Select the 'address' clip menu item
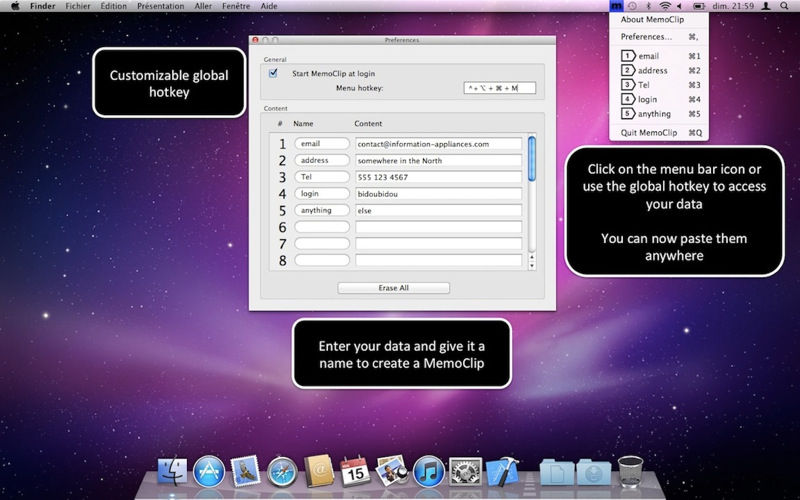800x500 pixels. tap(659, 70)
